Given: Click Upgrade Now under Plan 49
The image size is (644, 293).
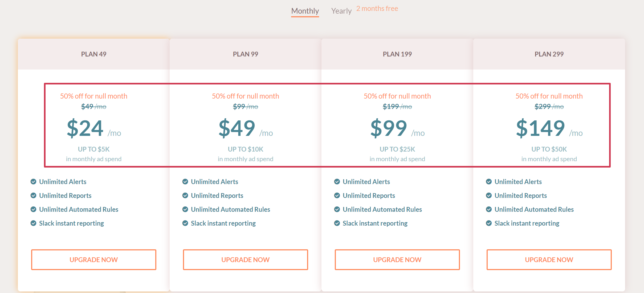Looking at the screenshot, I should click(93, 259).
